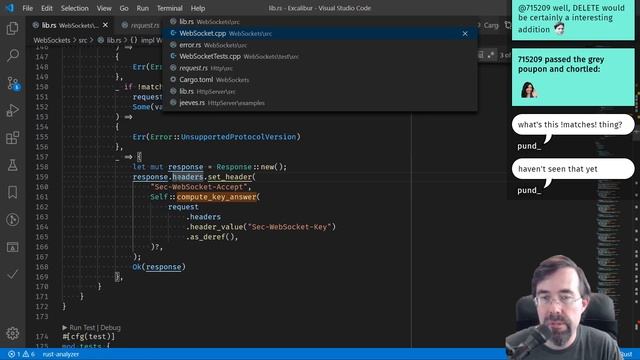
Task: Click Ok(response) on line 168
Action: (159, 267)
